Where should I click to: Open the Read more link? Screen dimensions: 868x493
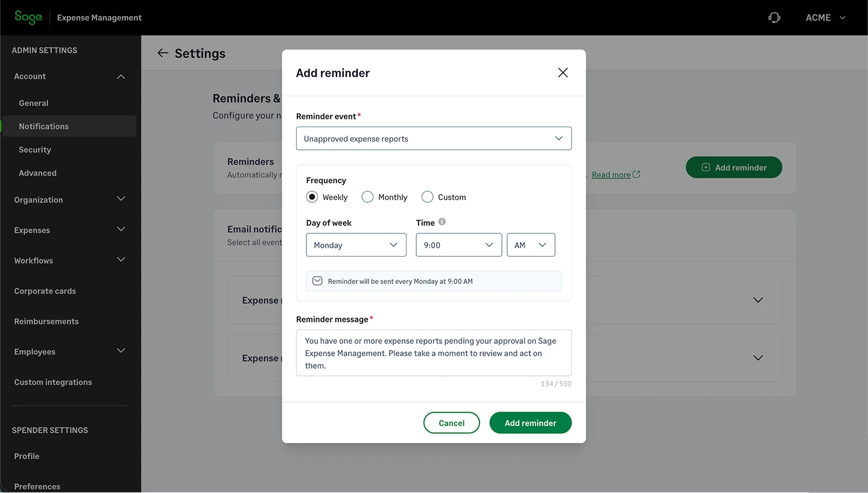tap(611, 174)
